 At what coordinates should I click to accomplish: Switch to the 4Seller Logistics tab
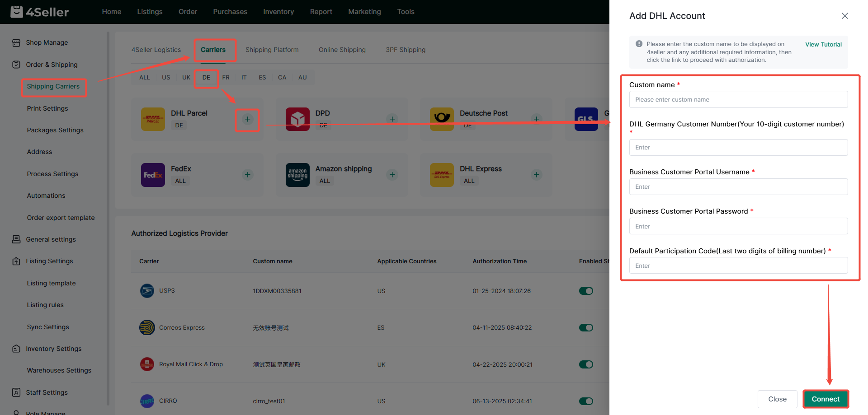tap(156, 50)
